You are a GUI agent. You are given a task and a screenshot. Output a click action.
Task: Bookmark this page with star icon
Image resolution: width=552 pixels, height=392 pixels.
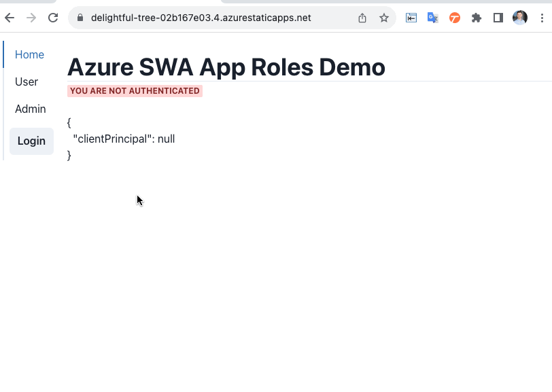pos(384,18)
